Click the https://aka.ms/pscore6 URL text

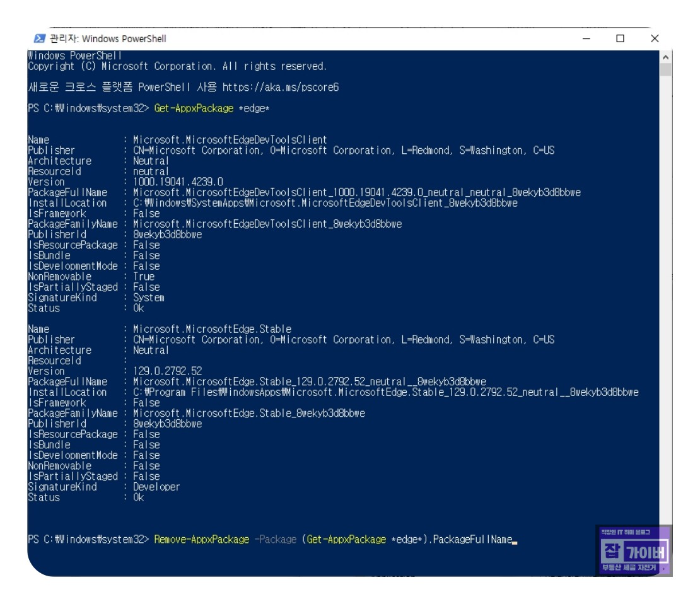tap(281, 87)
